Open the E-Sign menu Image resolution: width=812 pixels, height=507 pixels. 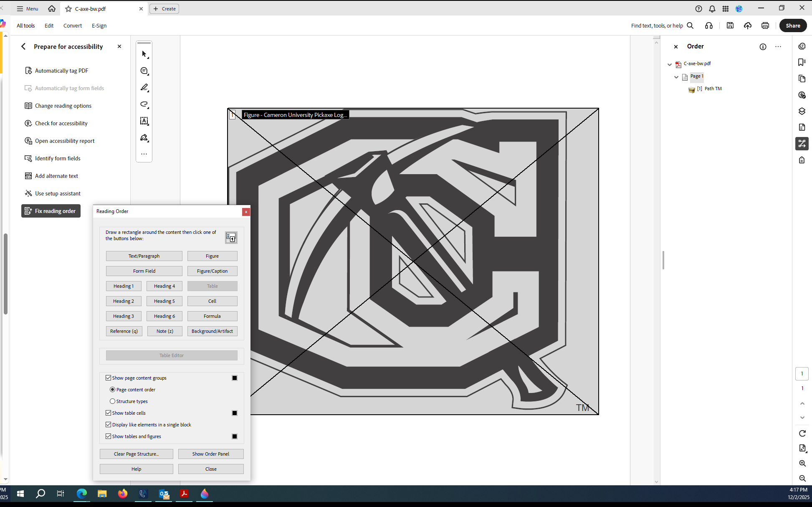point(99,25)
